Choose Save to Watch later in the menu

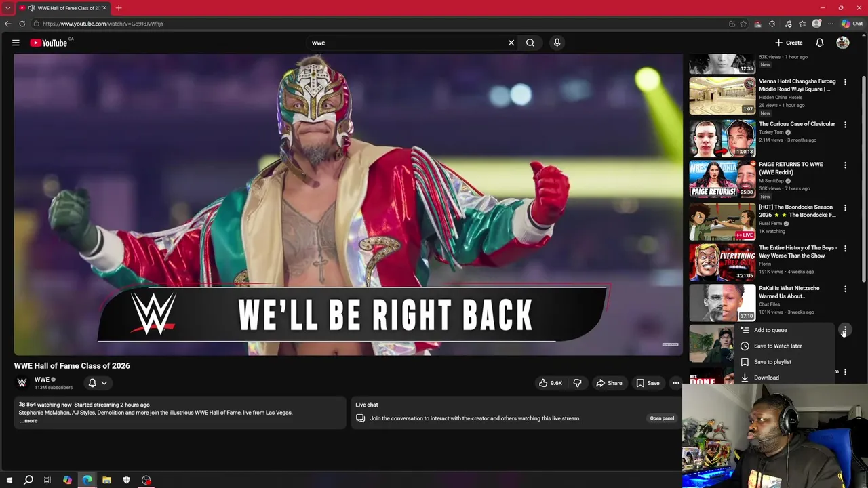784,346
